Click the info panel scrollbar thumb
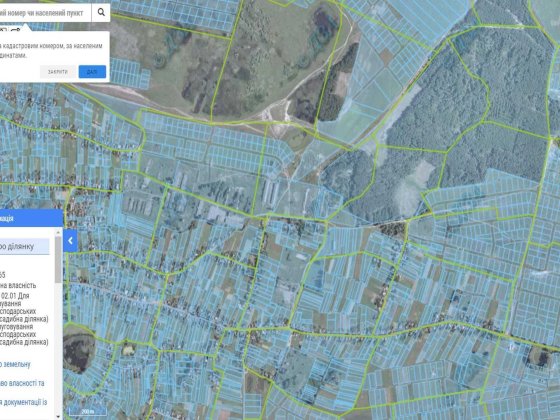The width and height of the screenshot is (560, 420). tap(59, 259)
